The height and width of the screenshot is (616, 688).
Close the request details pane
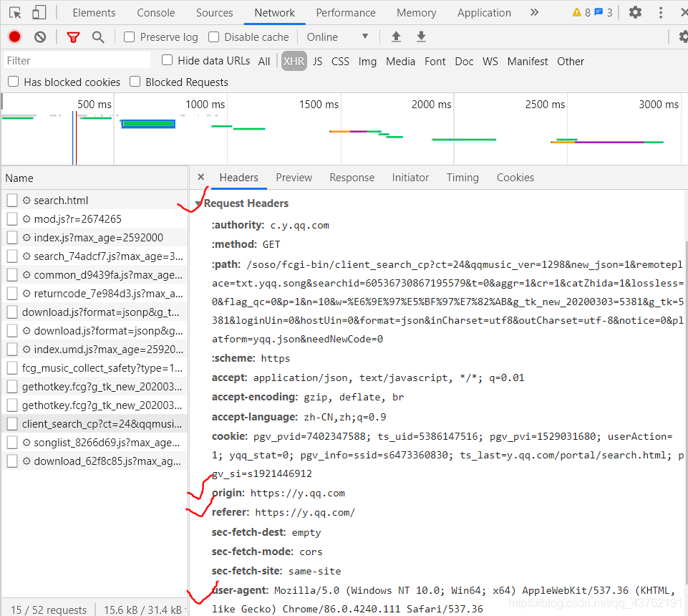pos(201,177)
